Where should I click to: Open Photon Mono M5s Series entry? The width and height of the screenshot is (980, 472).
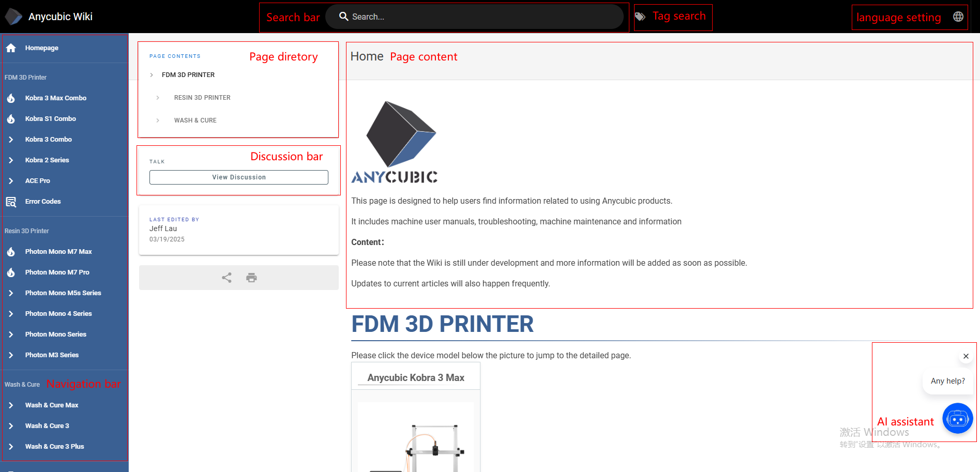(63, 293)
